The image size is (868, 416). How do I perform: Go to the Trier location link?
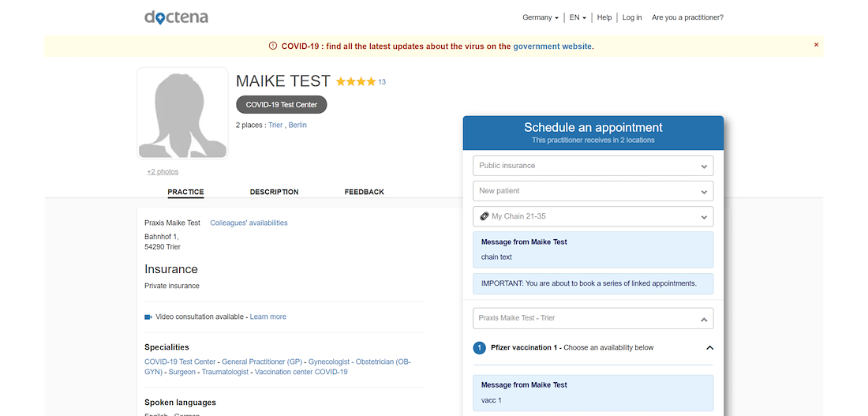point(275,126)
